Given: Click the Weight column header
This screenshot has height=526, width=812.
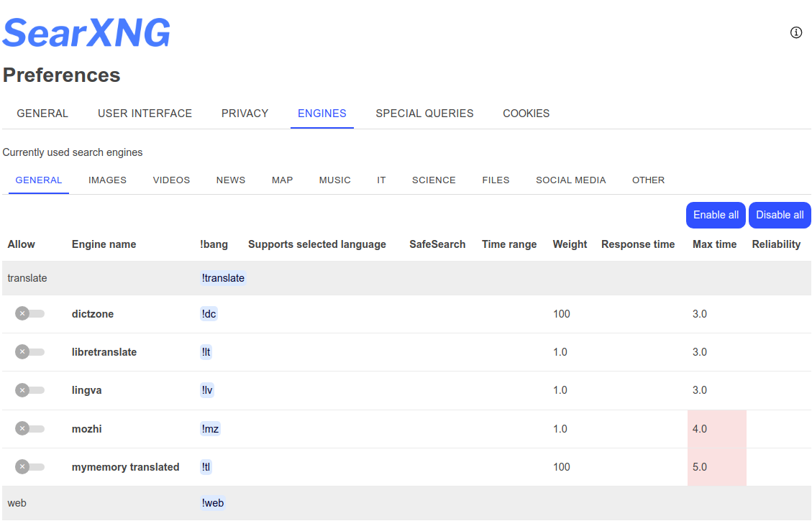Looking at the screenshot, I should 570,244.
